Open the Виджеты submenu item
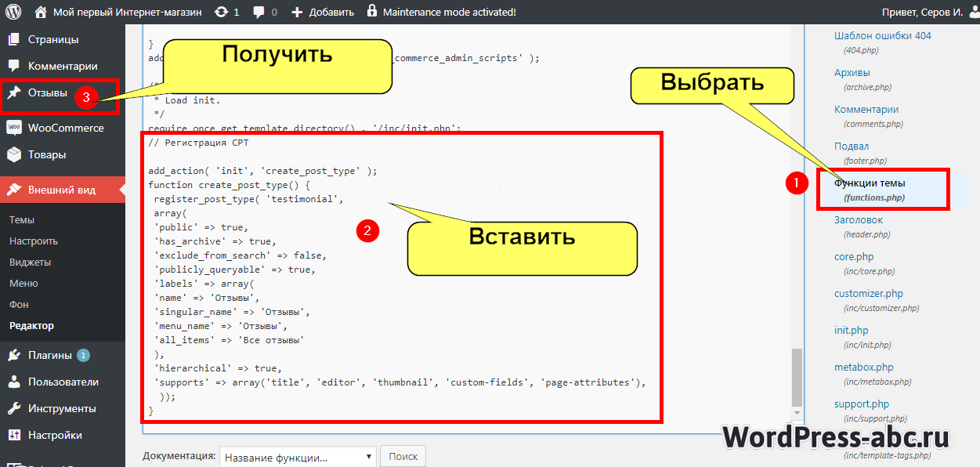Screen dimensions: 980x467 [x=30, y=262]
